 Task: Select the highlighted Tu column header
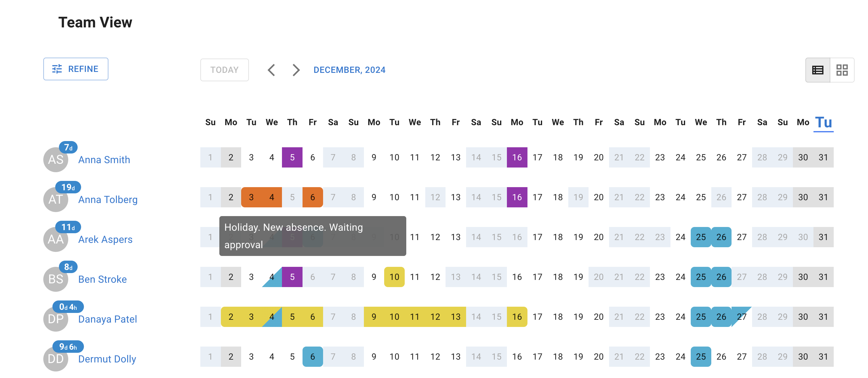pos(823,122)
